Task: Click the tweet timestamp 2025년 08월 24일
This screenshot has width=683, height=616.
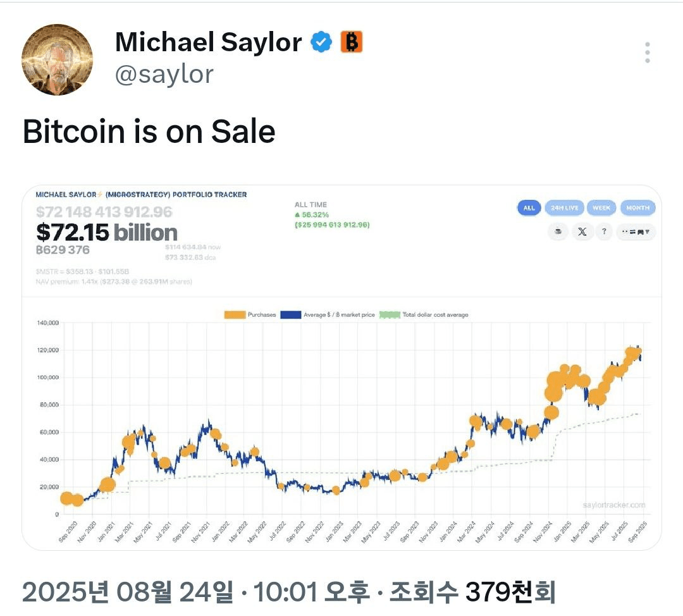Action: pos(128,591)
